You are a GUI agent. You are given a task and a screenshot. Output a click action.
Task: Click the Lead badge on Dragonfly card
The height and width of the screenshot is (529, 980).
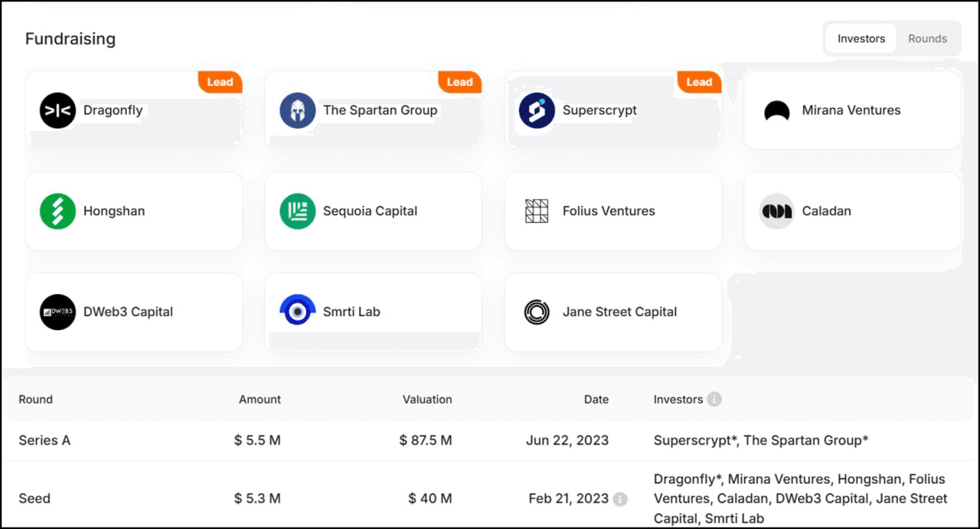220,82
